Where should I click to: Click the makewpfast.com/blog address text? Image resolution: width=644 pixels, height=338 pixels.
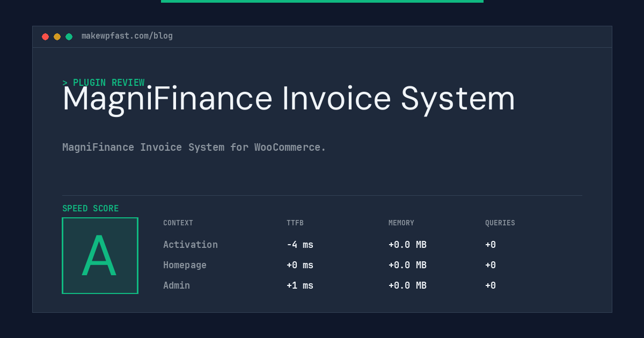pyautogui.click(x=127, y=36)
